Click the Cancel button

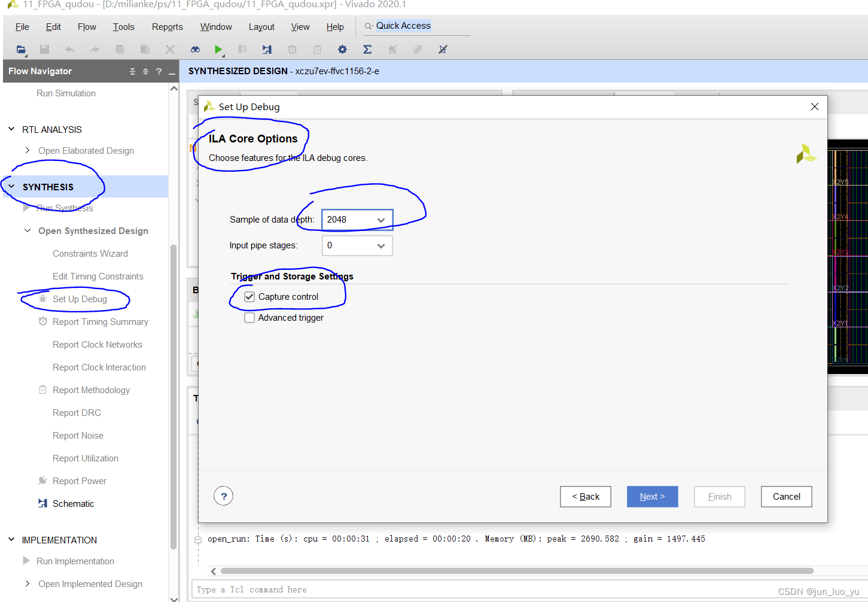pyautogui.click(x=787, y=497)
